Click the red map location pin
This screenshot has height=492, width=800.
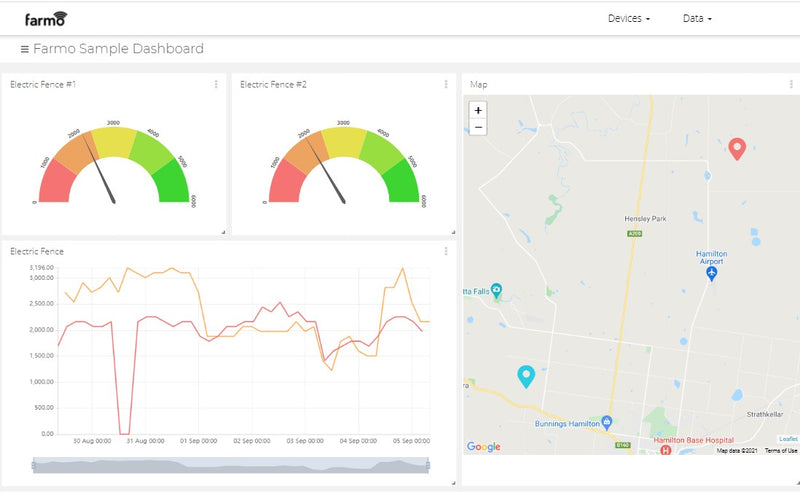click(737, 148)
